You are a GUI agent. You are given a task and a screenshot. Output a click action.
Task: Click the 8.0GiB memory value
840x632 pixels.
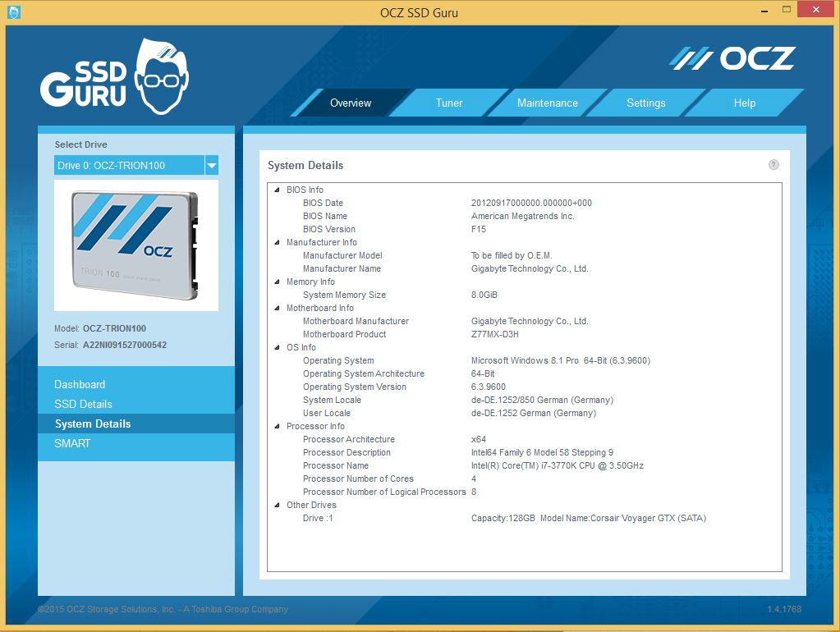point(484,295)
